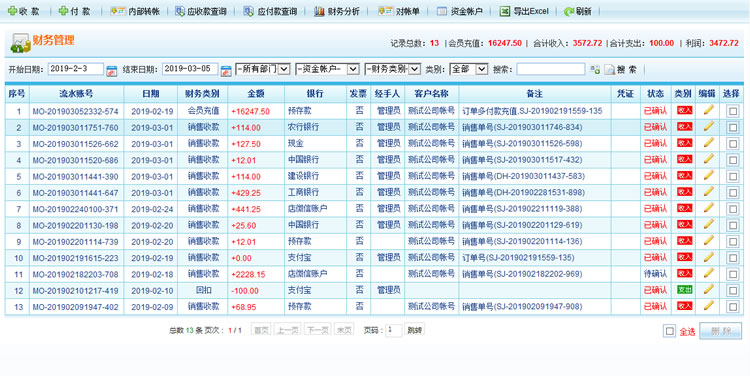The height and width of the screenshot is (376, 750).
Task: Open 资金帐户 in the toolbar
Action: coord(460,11)
